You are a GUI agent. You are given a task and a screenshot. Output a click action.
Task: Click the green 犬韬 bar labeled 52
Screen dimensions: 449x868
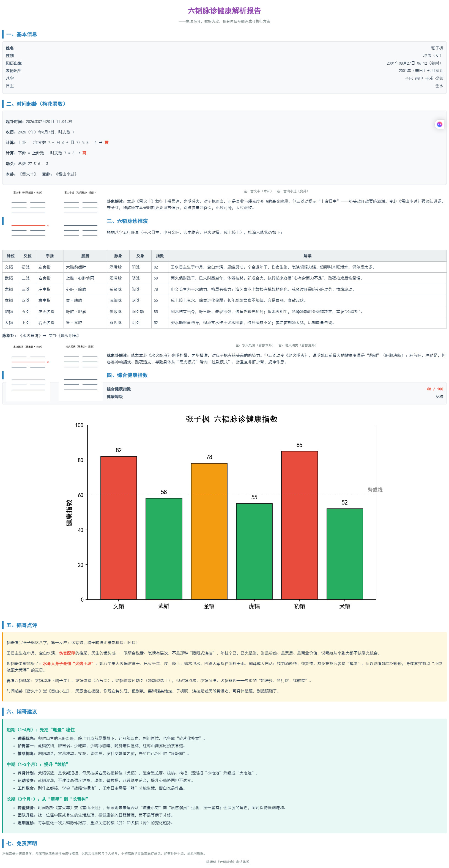(x=344, y=554)
